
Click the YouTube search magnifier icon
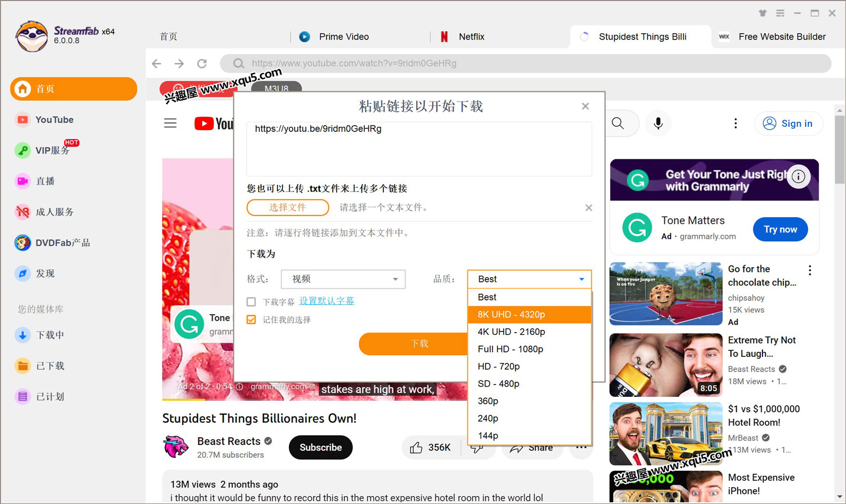click(x=618, y=123)
